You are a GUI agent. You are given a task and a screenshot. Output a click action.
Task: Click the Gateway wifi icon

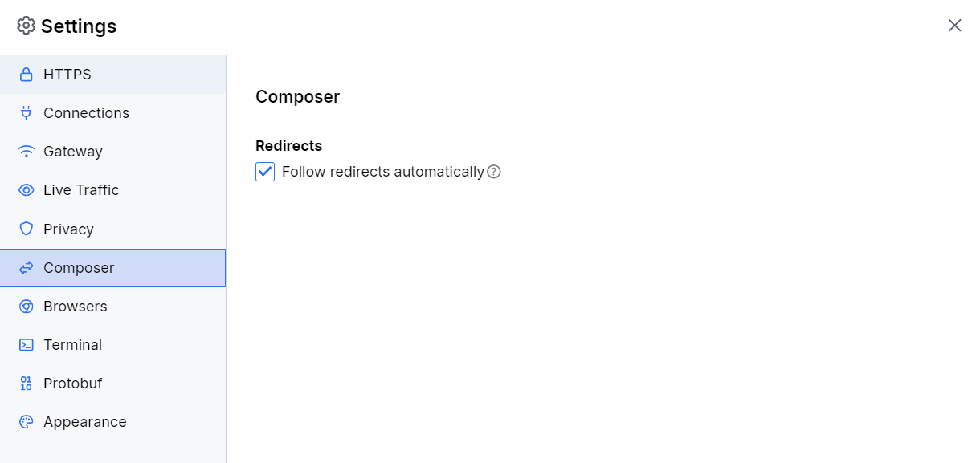pos(26,151)
